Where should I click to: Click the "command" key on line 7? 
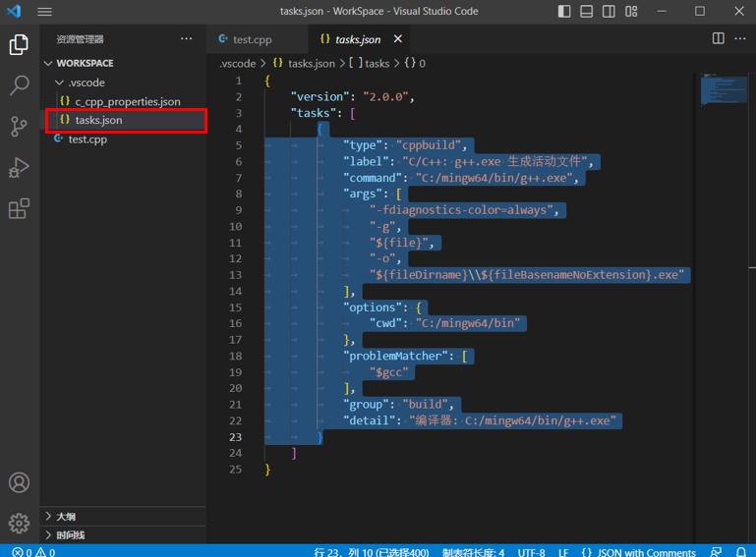[373, 178]
